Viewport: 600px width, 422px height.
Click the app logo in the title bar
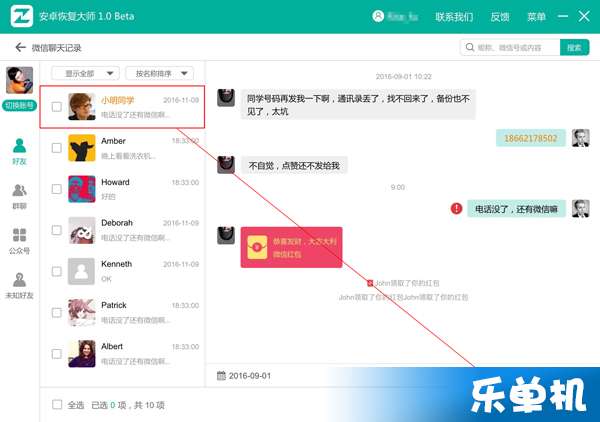21,16
